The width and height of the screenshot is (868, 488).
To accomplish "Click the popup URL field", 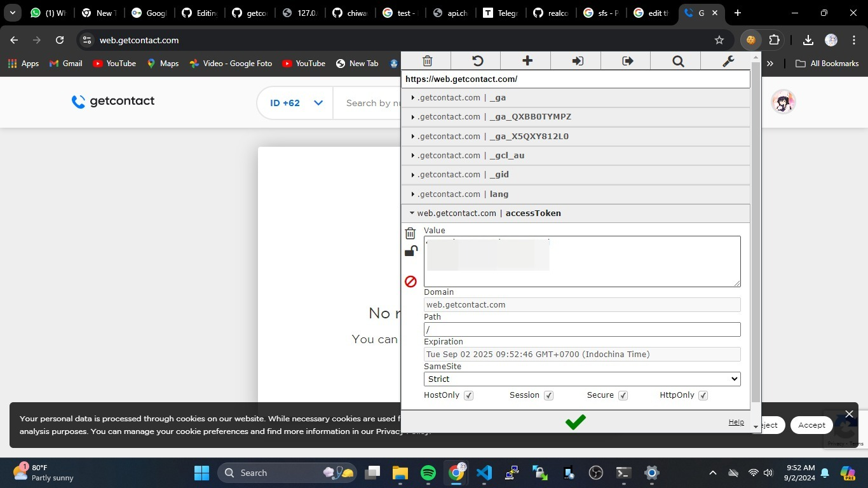I will coord(576,79).
